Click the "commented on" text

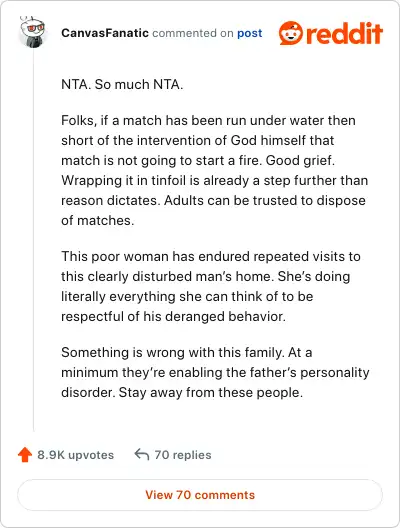tap(193, 33)
